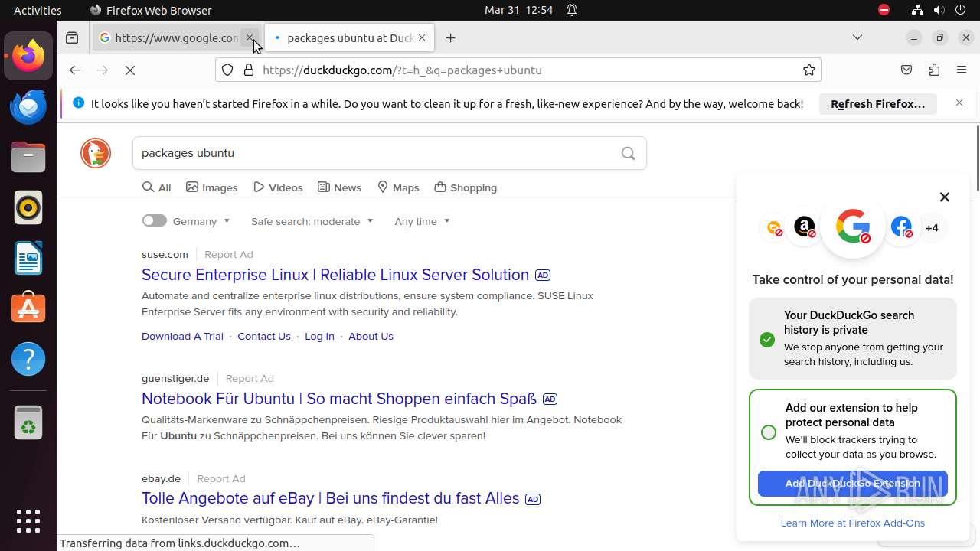Close the DuckDuckGo privacy popup
Screen dimensions: 980x551
[944, 197]
